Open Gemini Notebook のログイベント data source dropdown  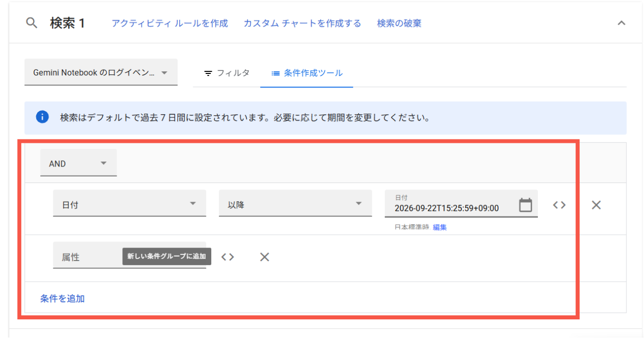point(101,73)
